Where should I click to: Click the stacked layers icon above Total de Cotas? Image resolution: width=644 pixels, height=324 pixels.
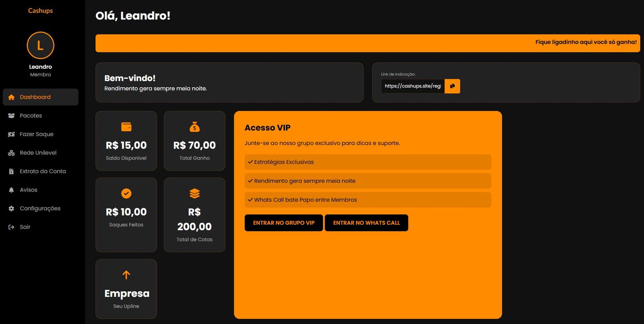coord(194,193)
